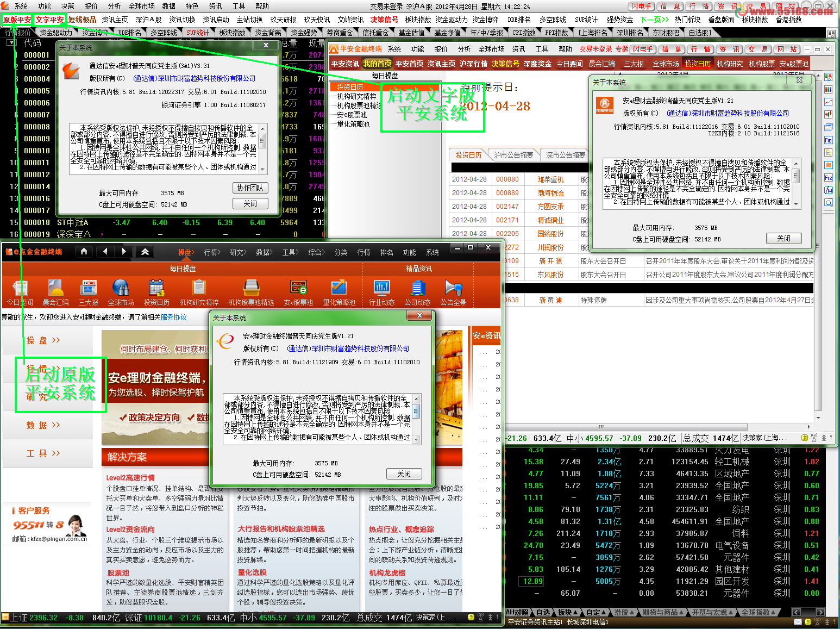
Task: Select 深市公告摘要 tab
Action: 566,155
